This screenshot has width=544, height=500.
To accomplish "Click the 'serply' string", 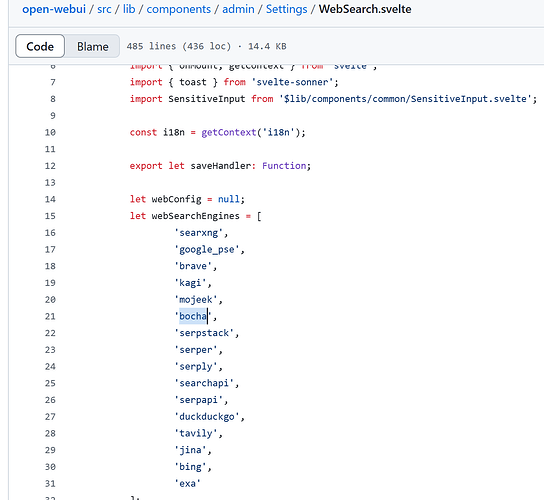I will (196, 366).
